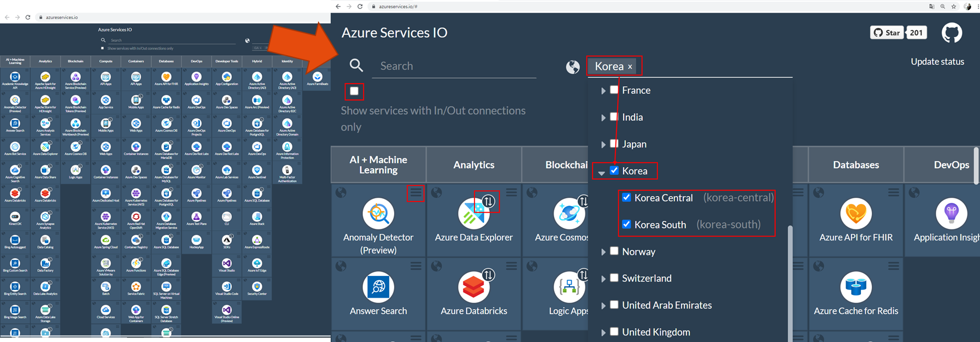The width and height of the screenshot is (980, 342).
Task: Toggle in/out connections checkbox in left window
Action: click(x=102, y=48)
